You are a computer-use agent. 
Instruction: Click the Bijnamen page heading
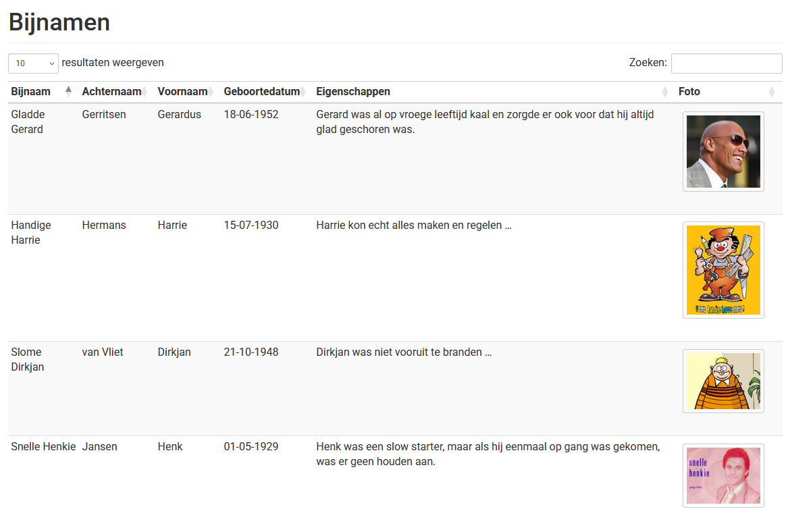[x=59, y=22]
